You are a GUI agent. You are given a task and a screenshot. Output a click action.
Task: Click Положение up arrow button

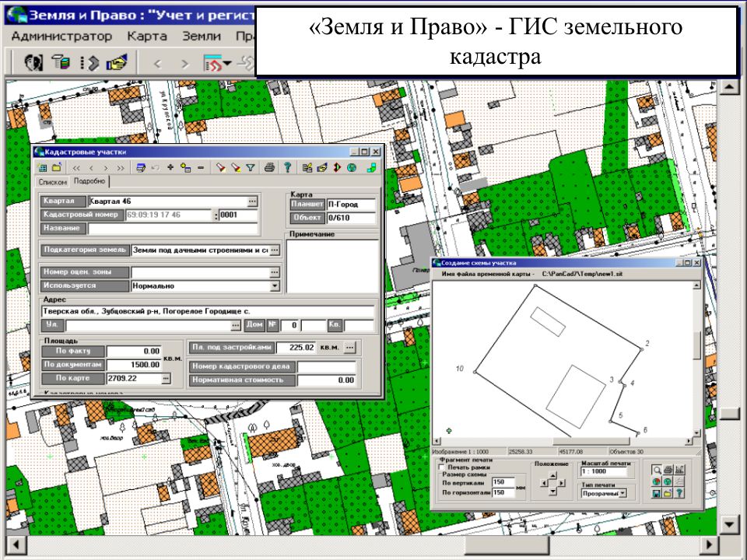pyautogui.click(x=552, y=475)
